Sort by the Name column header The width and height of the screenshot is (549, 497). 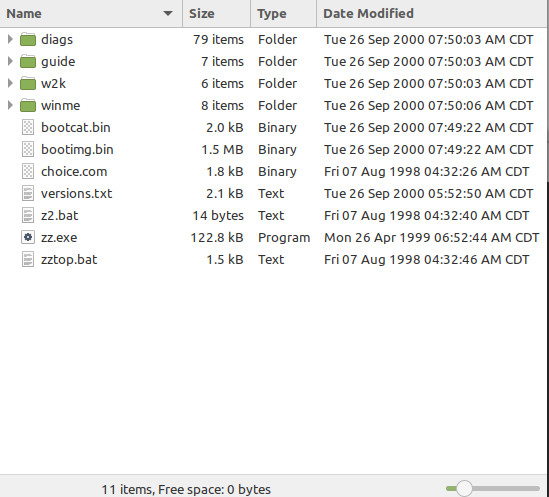point(91,14)
